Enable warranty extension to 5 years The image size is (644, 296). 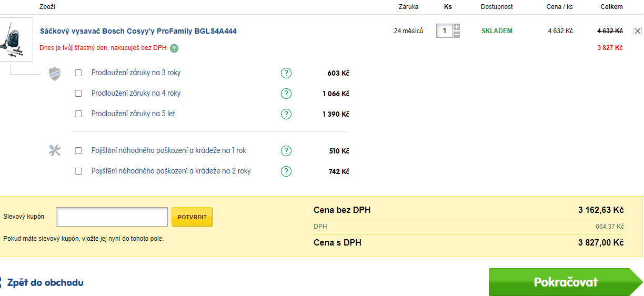tap(78, 114)
